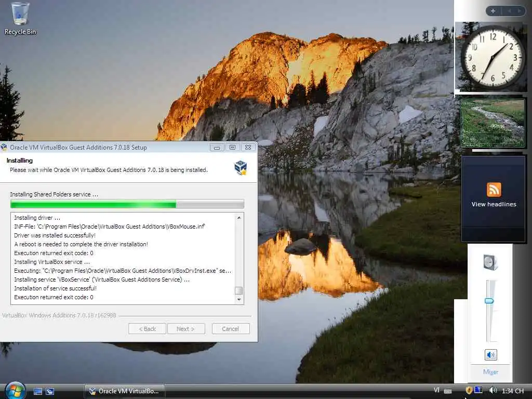This screenshot has width=532, height=399.
Task: Minimize the Guest Additions Setup window
Action: pos(217,148)
